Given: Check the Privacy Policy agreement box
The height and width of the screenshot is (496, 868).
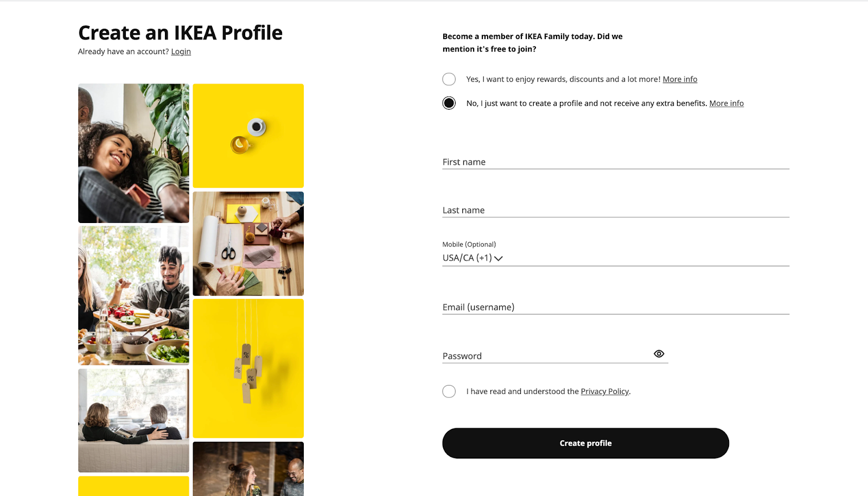Looking at the screenshot, I should [x=449, y=391].
